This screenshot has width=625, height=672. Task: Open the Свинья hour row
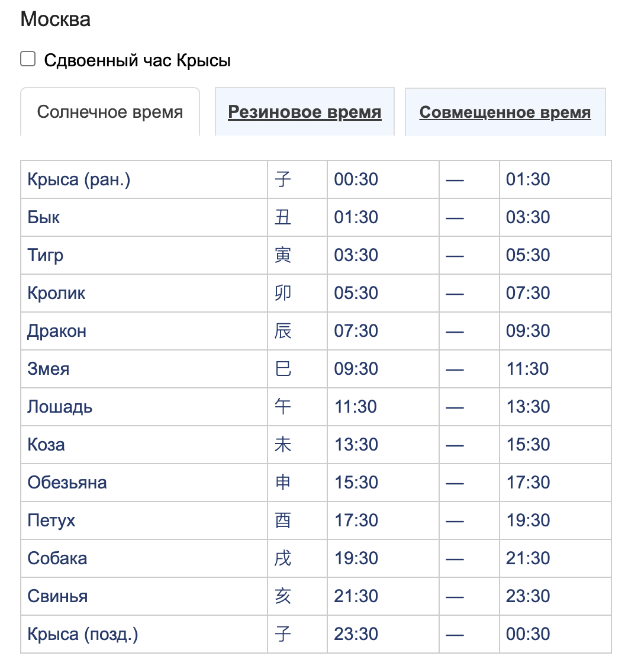[x=56, y=596]
